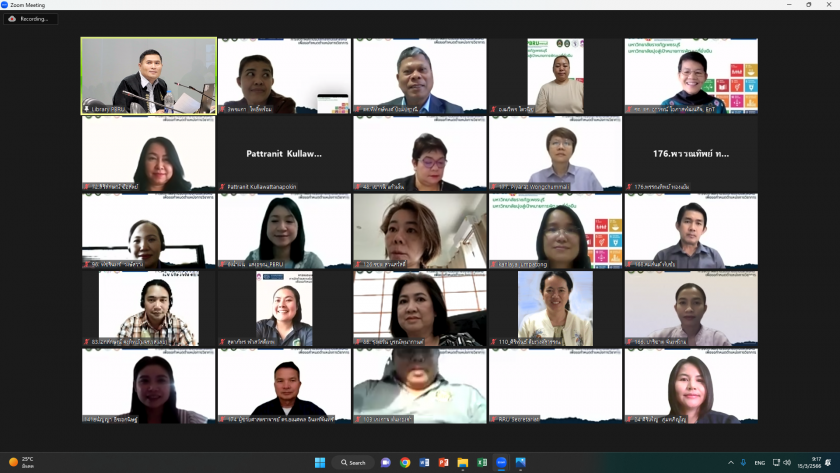This screenshot has height=473, width=840.
Task: Open Microsoft Word from the taskbar
Action: pos(424,462)
